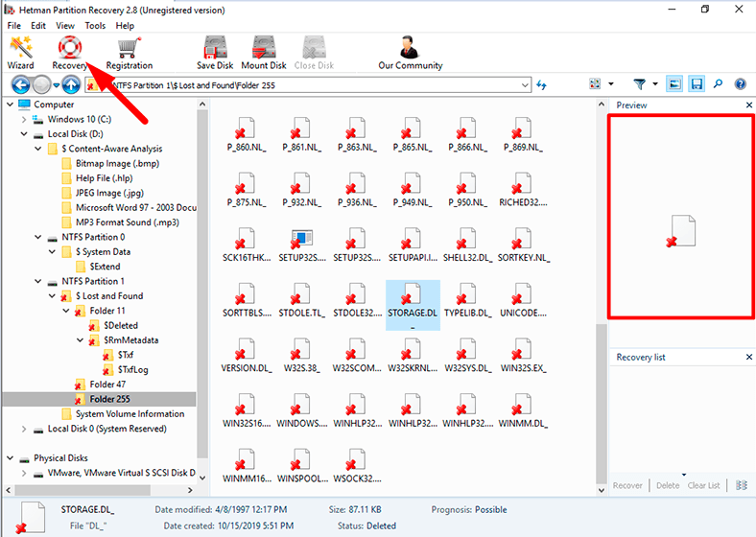Select $Deleted folder in tree
756x537 pixels.
[113, 325]
